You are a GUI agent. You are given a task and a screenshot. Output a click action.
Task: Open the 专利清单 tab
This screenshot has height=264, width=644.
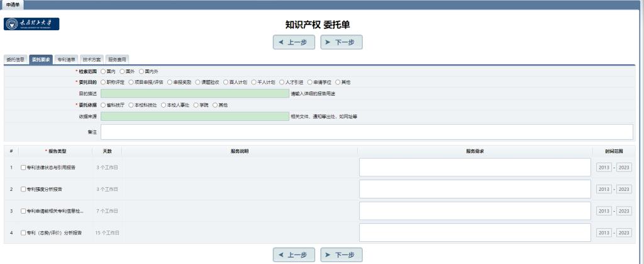click(66, 59)
